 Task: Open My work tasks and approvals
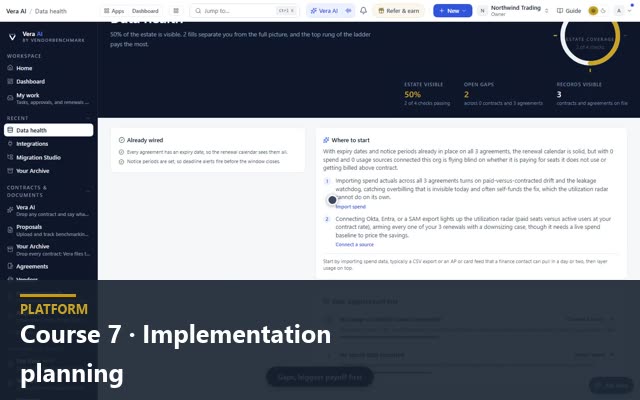pos(49,98)
